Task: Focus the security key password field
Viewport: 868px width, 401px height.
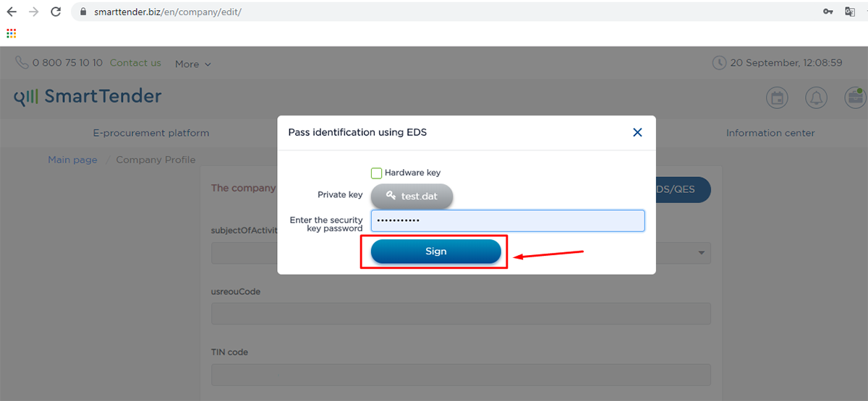Action: 507,221
